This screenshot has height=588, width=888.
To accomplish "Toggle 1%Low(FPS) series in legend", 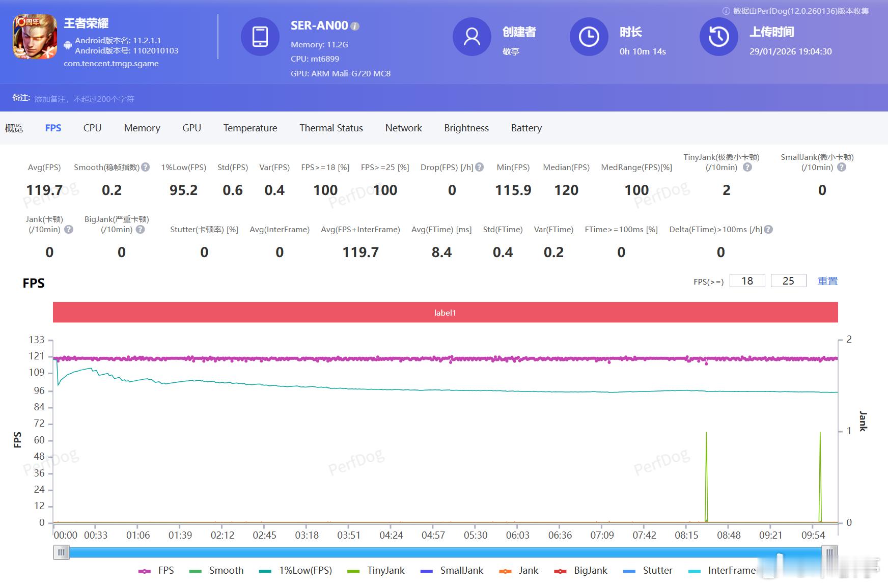I will 296,571.
